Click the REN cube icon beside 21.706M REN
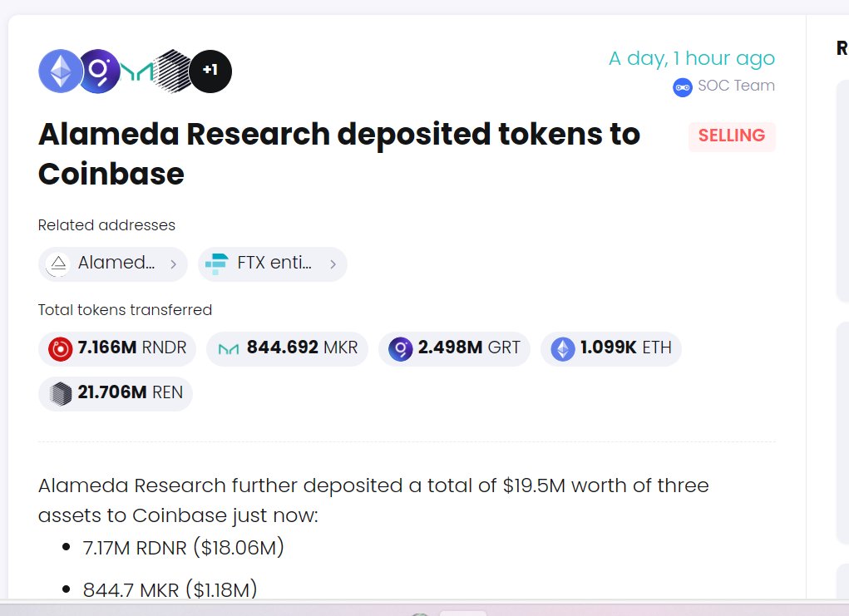This screenshot has width=849, height=616. [58, 392]
